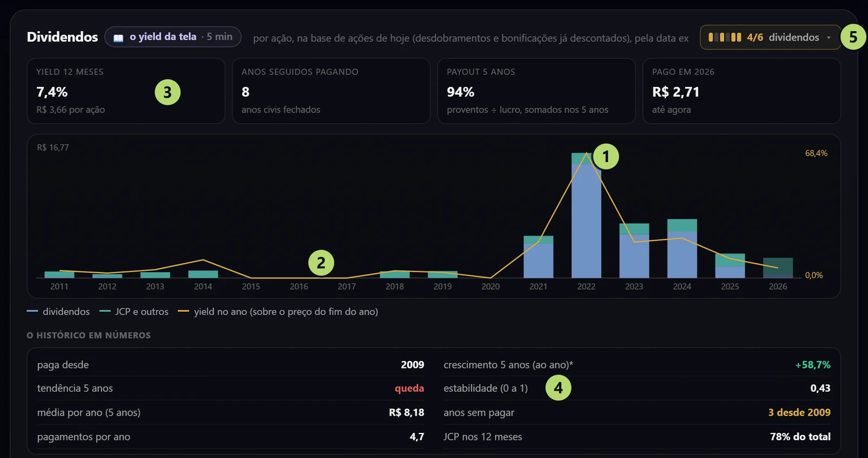
Task: Click the blue 'dividendos' legend marker
Action: (x=32, y=311)
